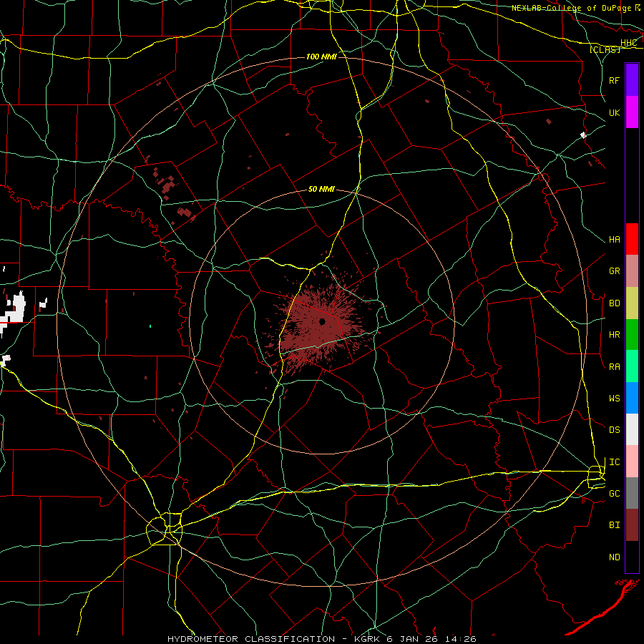Viewport: 644px width, 644px height.
Task: Click the HR legend label
Action: click(x=614, y=335)
